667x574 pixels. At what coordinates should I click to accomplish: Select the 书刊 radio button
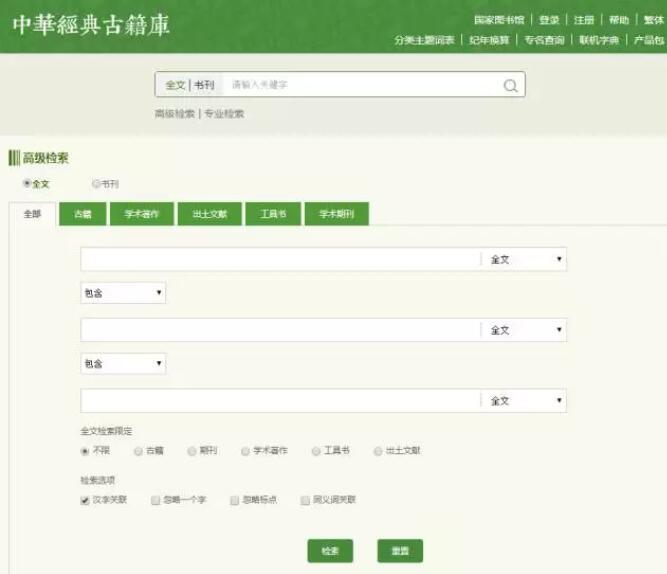click(96, 184)
